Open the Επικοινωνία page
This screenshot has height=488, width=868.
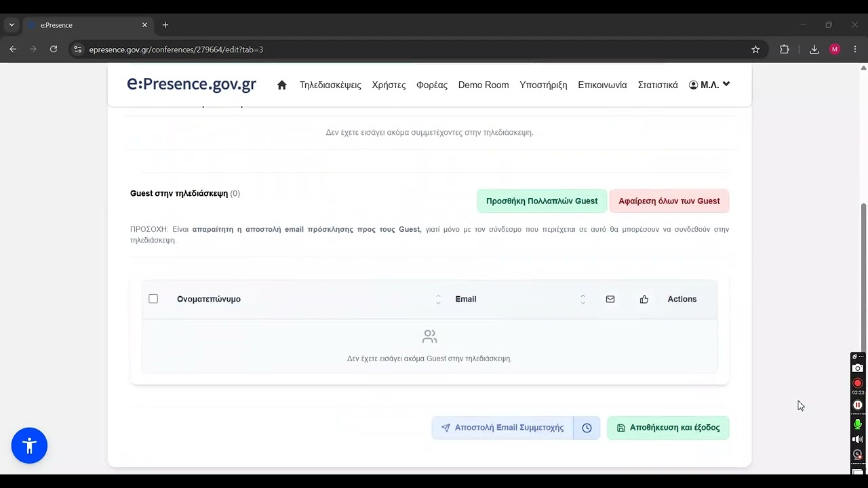pyautogui.click(x=602, y=85)
